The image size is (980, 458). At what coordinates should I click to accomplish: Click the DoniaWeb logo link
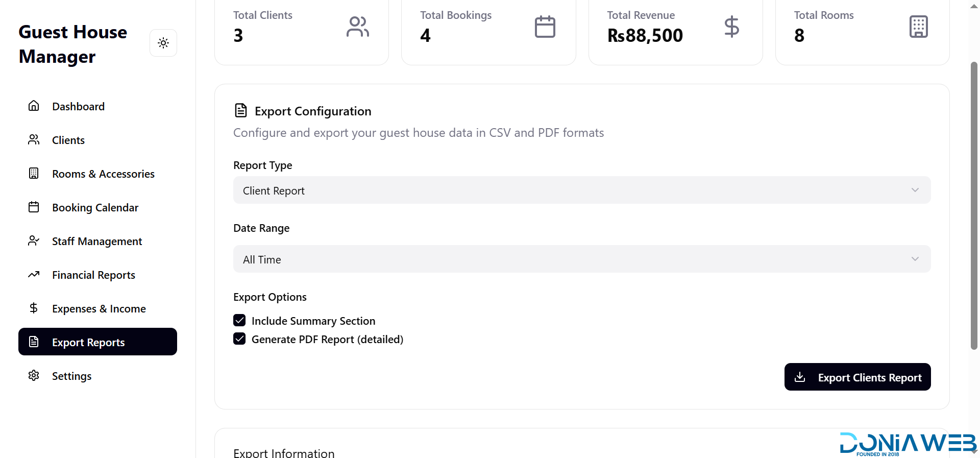(908, 443)
